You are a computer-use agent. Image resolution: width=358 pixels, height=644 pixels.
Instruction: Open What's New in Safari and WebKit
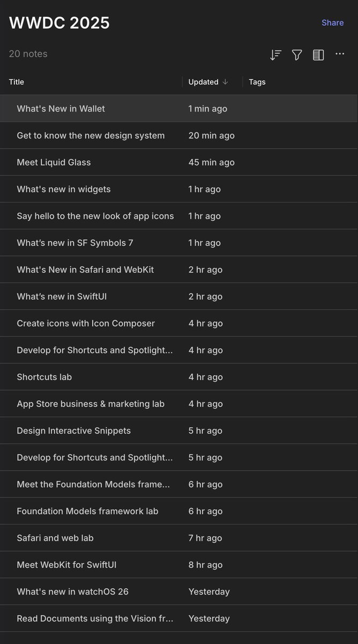click(x=179, y=269)
